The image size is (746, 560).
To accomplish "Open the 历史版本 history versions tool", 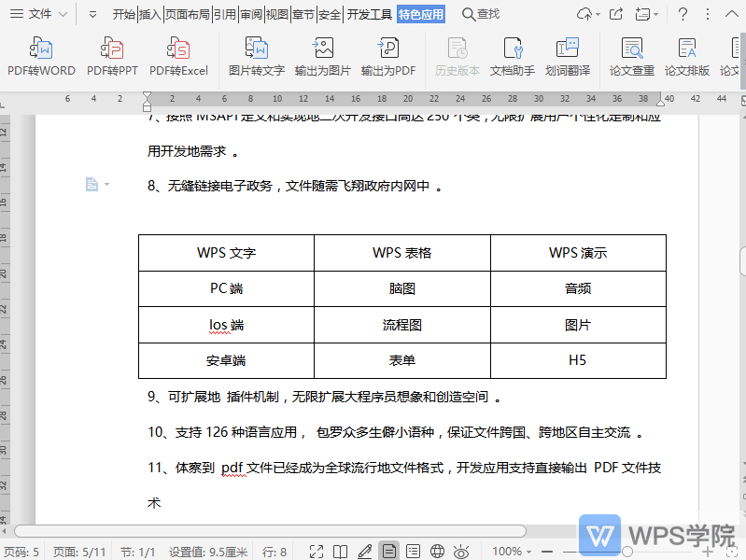I will (x=457, y=57).
